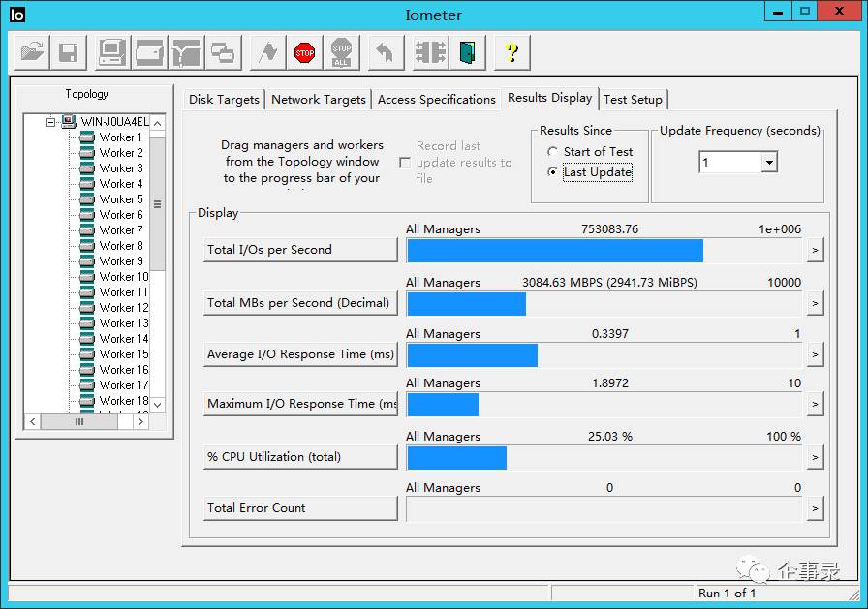The width and height of the screenshot is (868, 609).
Task: Collapse the WIN-J0UA4EL manager tree node
Action: click(51, 122)
